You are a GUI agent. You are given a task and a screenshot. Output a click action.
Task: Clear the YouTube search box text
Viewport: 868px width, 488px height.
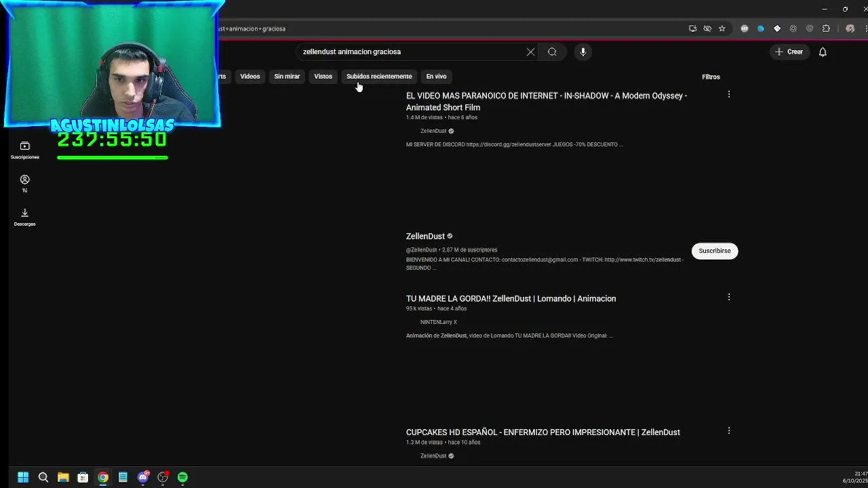point(530,52)
